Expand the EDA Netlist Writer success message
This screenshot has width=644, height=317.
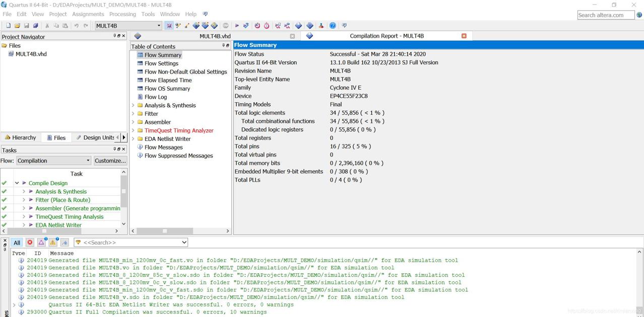coord(14,305)
